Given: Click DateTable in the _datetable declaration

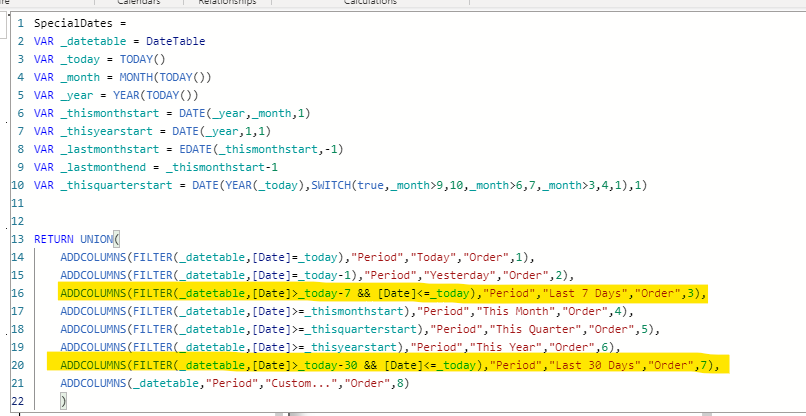Looking at the screenshot, I should pos(175,41).
